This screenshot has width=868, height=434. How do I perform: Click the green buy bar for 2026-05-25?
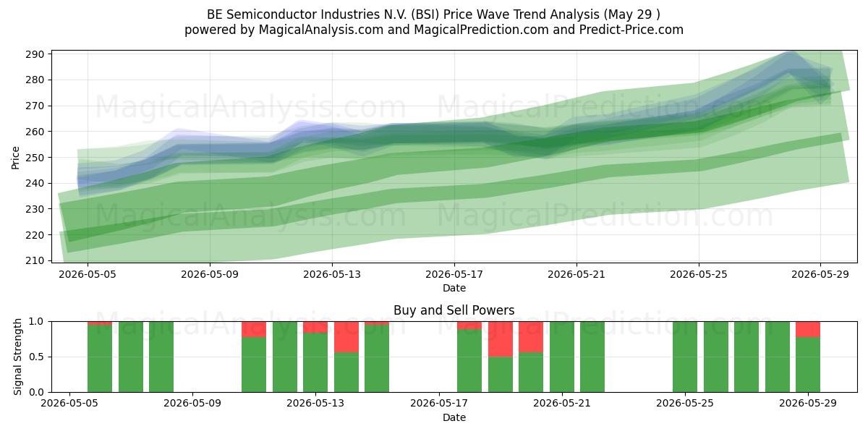pyautogui.click(x=685, y=357)
